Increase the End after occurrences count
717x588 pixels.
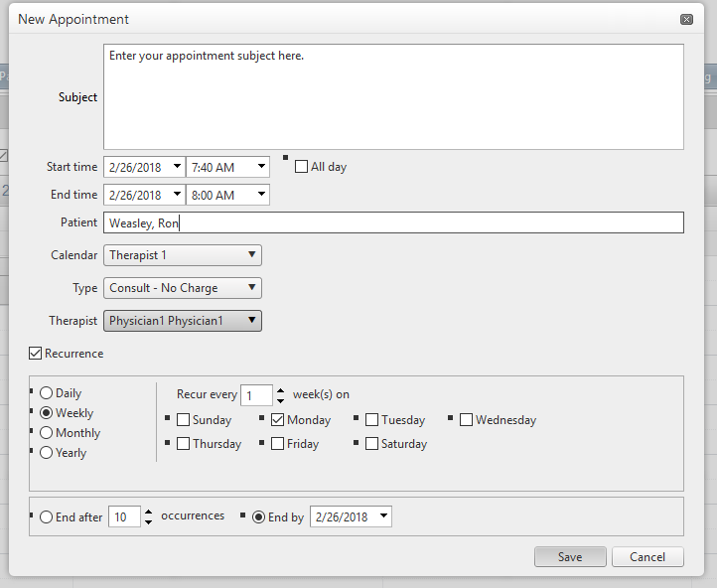[148, 513]
